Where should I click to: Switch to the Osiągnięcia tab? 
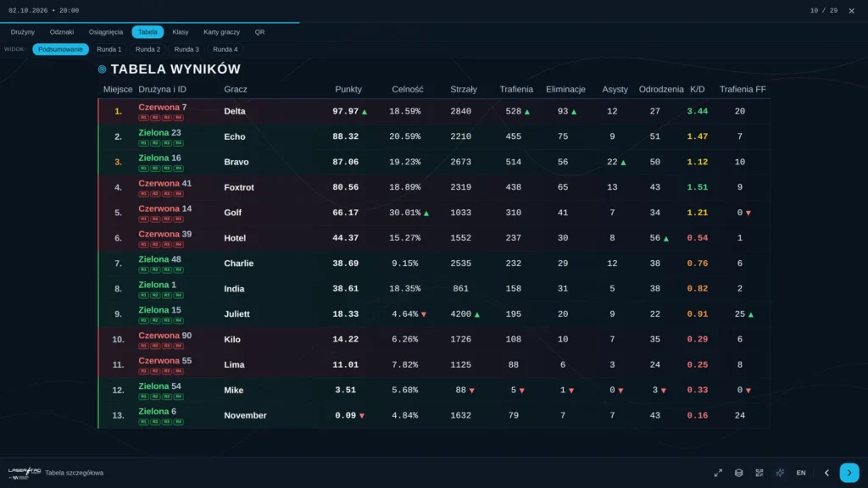tap(106, 32)
